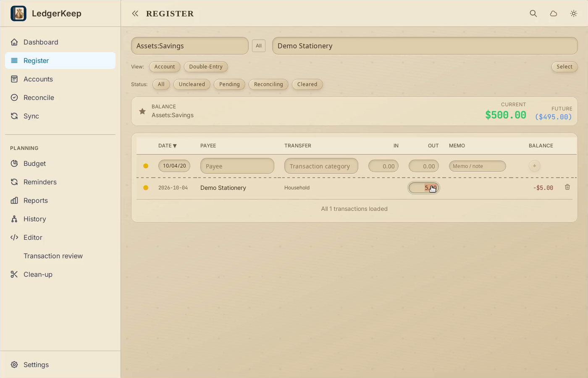Image resolution: width=588 pixels, height=378 pixels.
Task: Open Reminders page
Action: (x=60, y=182)
